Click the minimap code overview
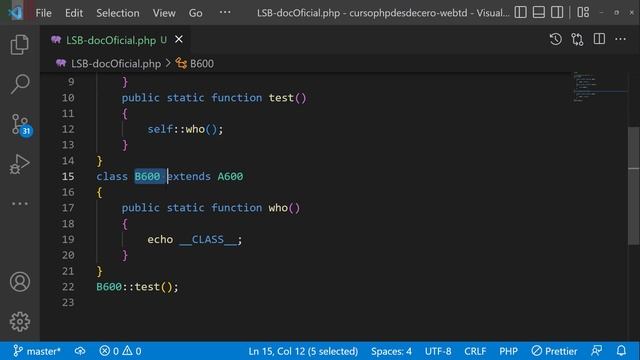The width and height of the screenshot is (640, 360). tap(599, 87)
